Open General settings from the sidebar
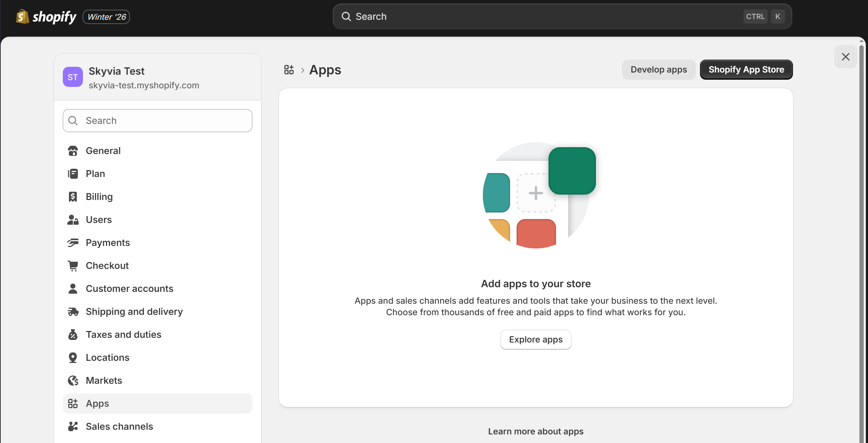The height and width of the screenshot is (443, 868). (103, 151)
